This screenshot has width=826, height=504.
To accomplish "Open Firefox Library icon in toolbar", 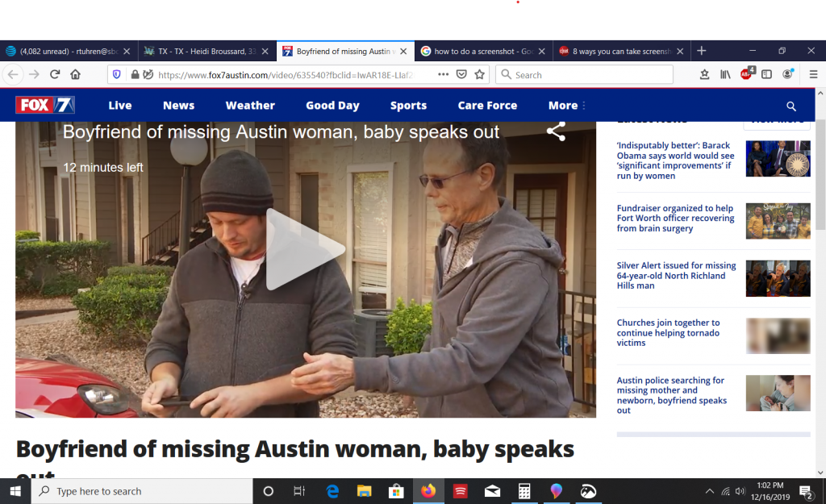I will [x=725, y=74].
